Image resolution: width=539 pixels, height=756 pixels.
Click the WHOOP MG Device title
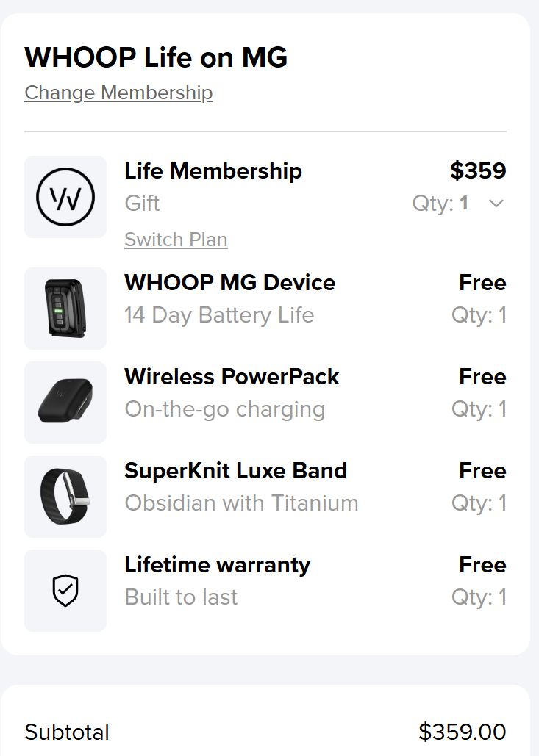tap(229, 283)
